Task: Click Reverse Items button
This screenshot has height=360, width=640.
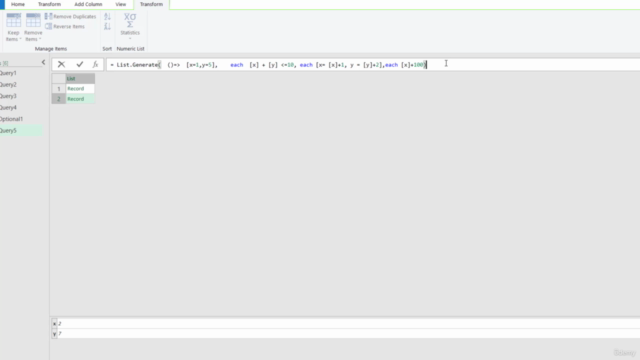Action: 65,27
